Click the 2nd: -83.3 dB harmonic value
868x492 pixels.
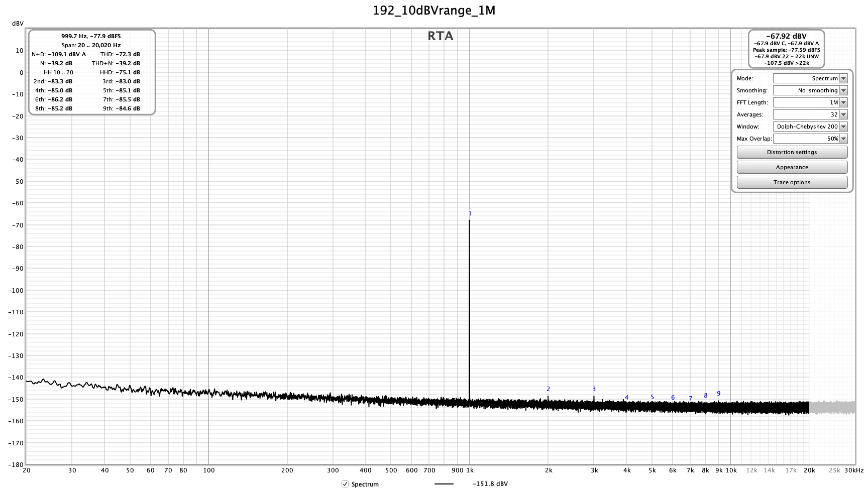pyautogui.click(x=53, y=81)
